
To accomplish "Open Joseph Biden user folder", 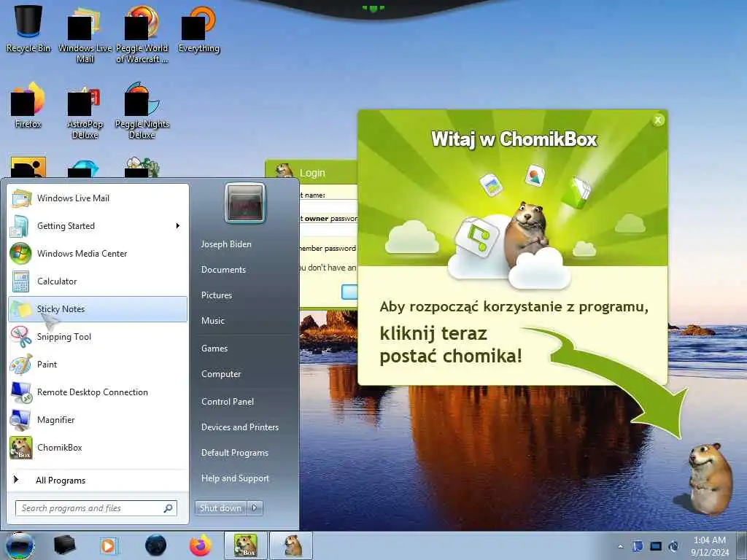I will click(226, 244).
